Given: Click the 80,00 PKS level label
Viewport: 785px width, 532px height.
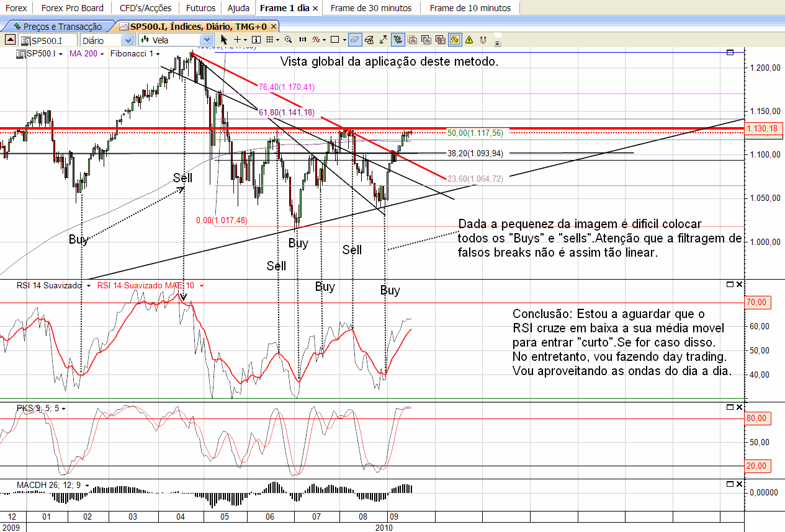Looking at the screenshot, I should coord(756,419).
